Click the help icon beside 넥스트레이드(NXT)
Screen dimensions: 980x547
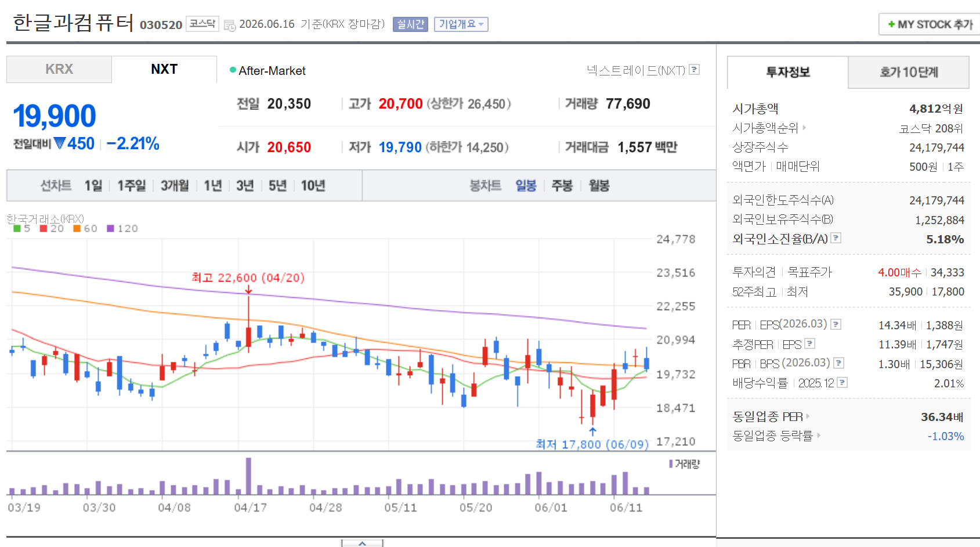(x=695, y=70)
